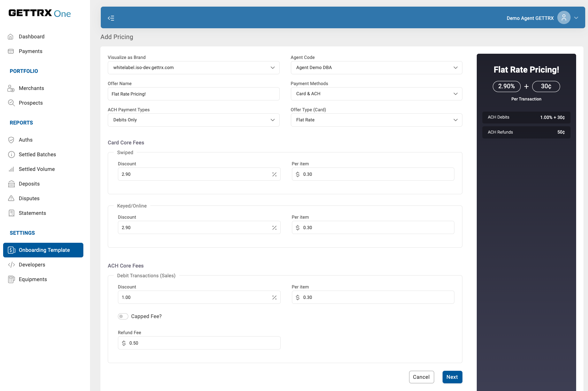Click the Payments card icon
This screenshot has width=588, height=391.
11,51
